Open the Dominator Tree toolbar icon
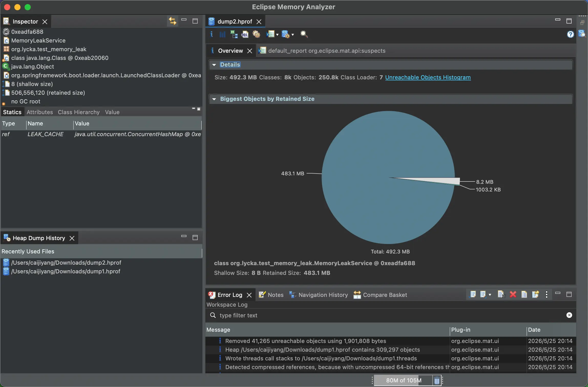 tap(234, 34)
